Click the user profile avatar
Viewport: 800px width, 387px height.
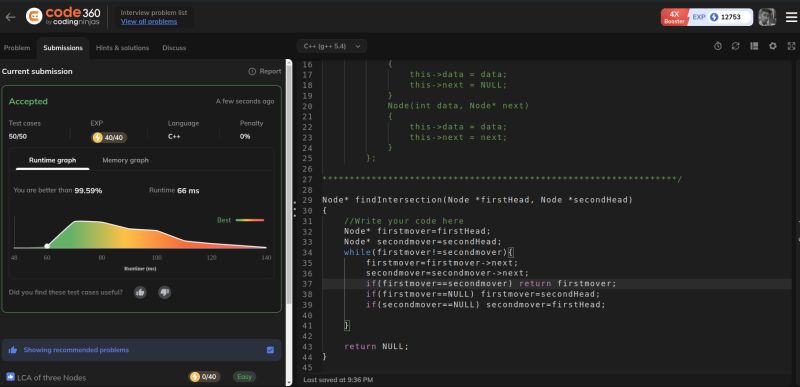767,17
